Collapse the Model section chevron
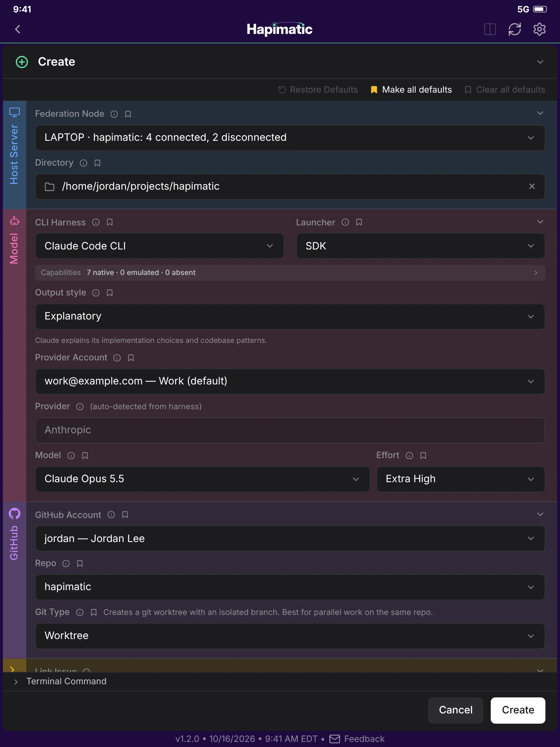The height and width of the screenshot is (747, 560). click(540, 222)
